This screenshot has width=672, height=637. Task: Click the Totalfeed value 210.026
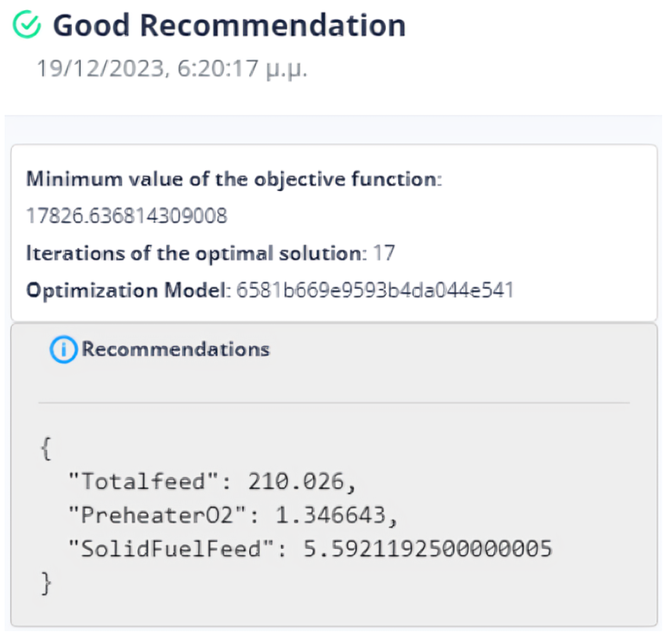tap(296, 482)
